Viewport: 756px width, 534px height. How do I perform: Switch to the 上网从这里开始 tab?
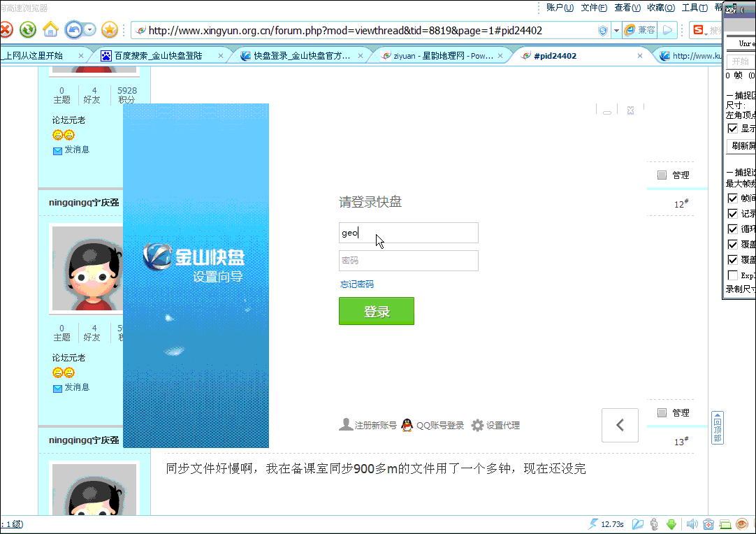coord(36,56)
